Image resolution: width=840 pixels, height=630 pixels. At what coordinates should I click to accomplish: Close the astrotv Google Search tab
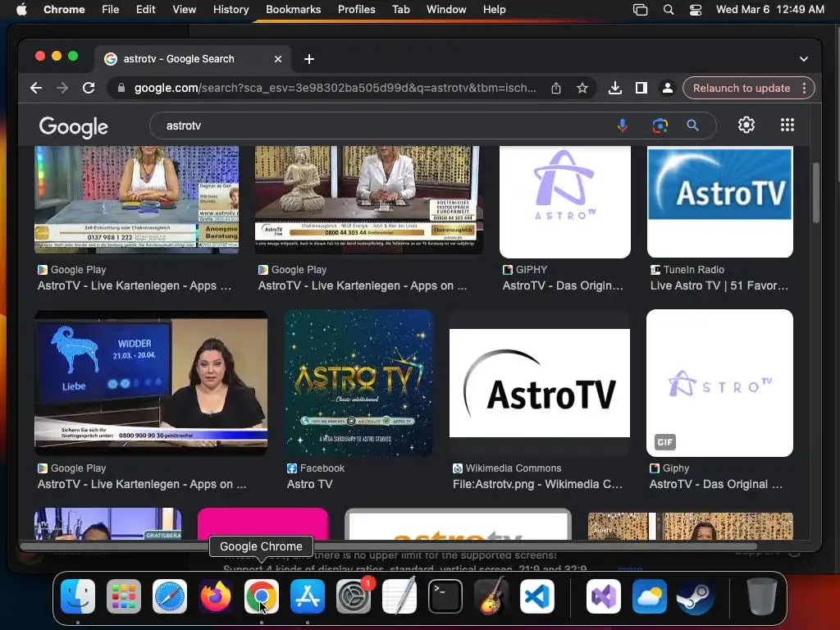278,59
